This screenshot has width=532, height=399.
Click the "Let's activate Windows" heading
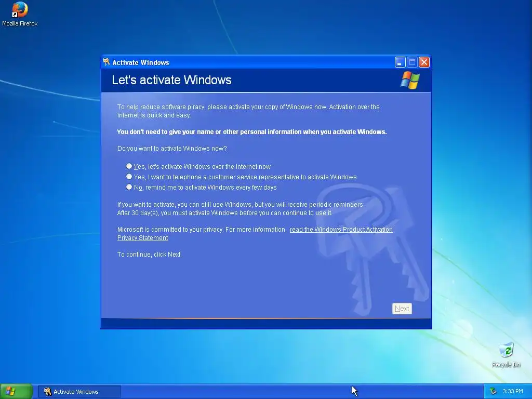coord(171,80)
